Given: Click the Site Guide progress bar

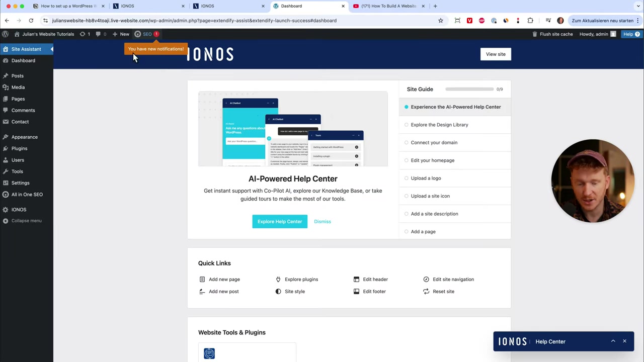Looking at the screenshot, I should (x=469, y=89).
